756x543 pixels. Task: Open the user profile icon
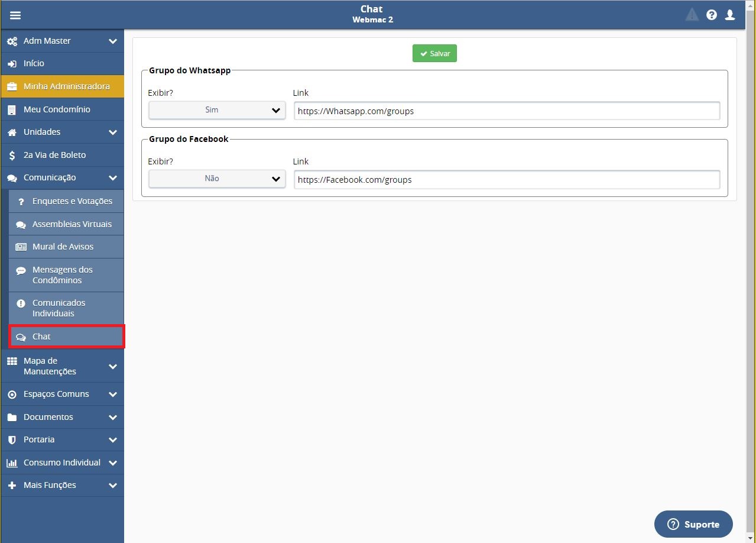730,15
